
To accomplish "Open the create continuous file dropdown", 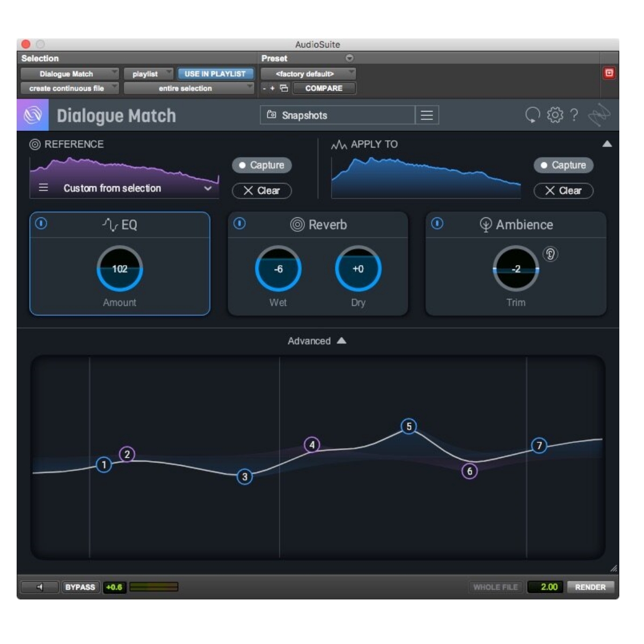I will click(69, 88).
